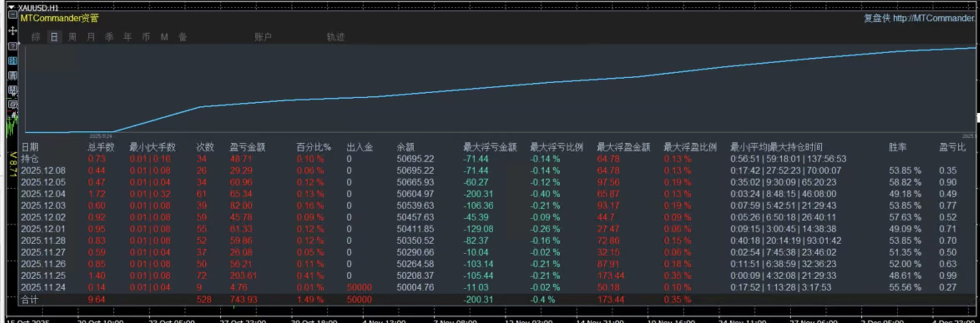Viewport: 980px width, 323px height.
Task: Collapse panel with the minus box icon
Action: pos(12,15)
